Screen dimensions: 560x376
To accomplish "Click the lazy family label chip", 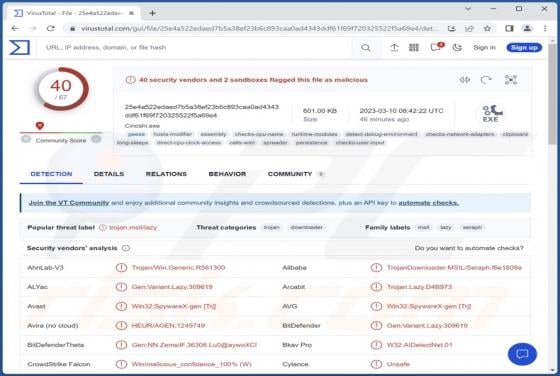I will 446,227.
